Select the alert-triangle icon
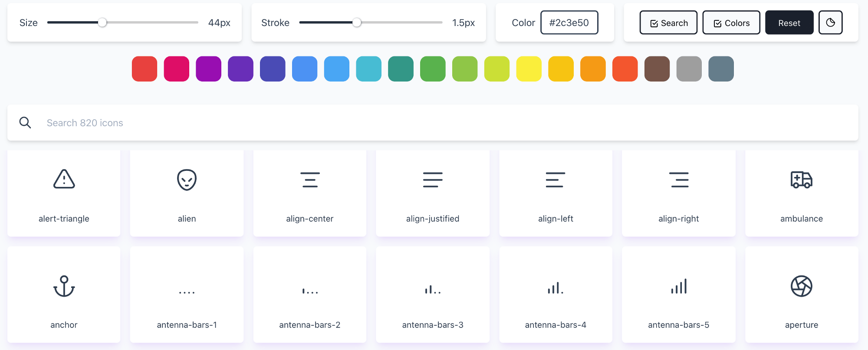 pyautogui.click(x=64, y=179)
